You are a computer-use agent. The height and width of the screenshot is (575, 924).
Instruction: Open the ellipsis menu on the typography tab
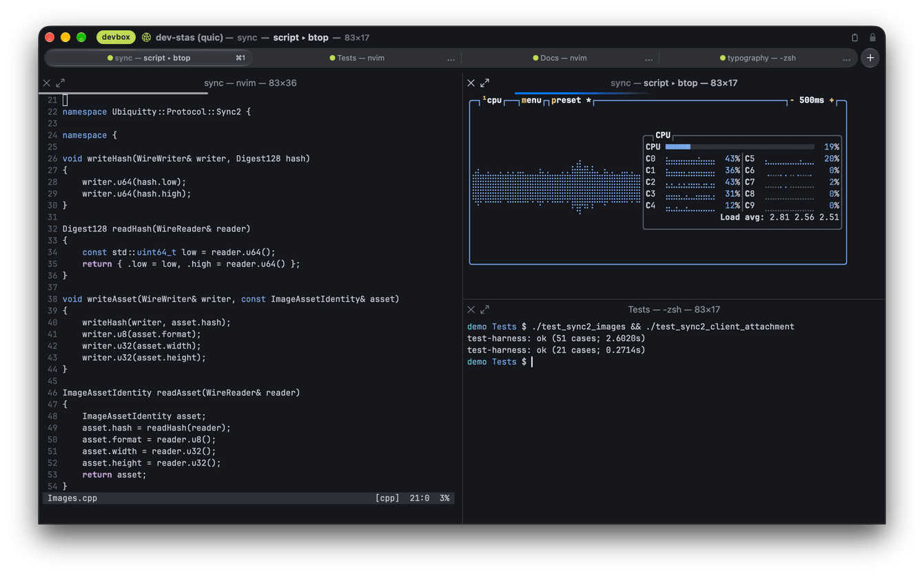pyautogui.click(x=847, y=59)
